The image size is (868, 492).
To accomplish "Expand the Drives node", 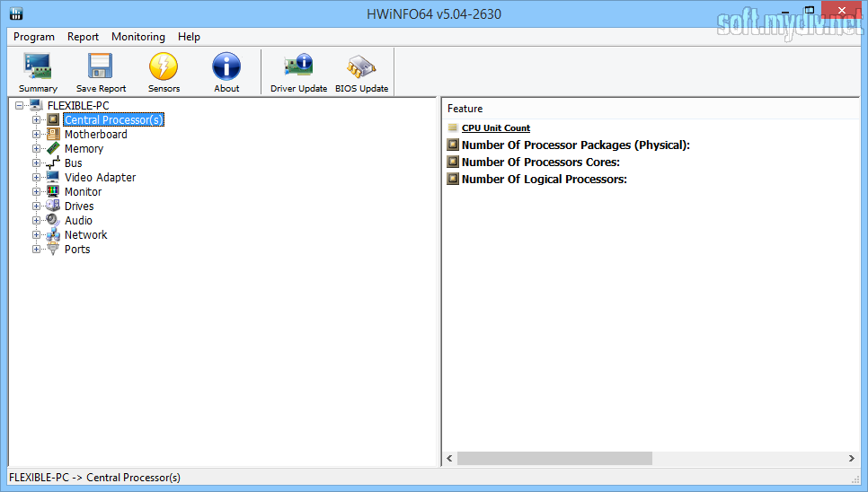I will (x=36, y=206).
